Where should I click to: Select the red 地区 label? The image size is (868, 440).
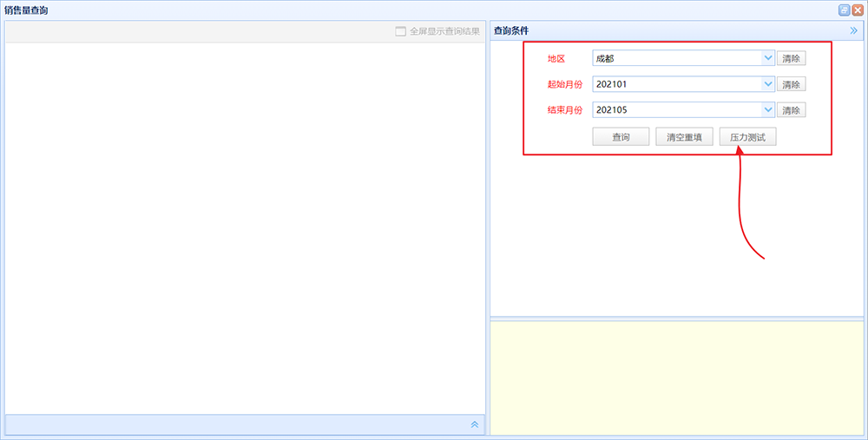tap(556, 58)
